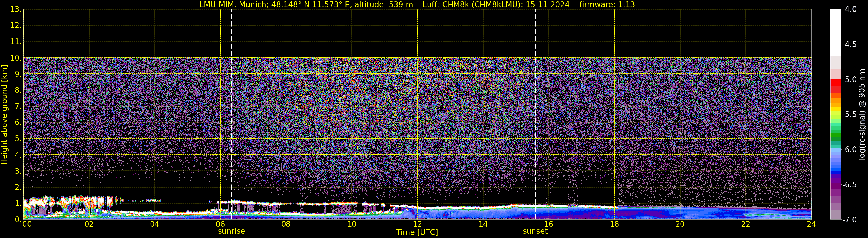Click the '2.' height axis tick label
This screenshot has height=238, width=868.
[x=18, y=187]
